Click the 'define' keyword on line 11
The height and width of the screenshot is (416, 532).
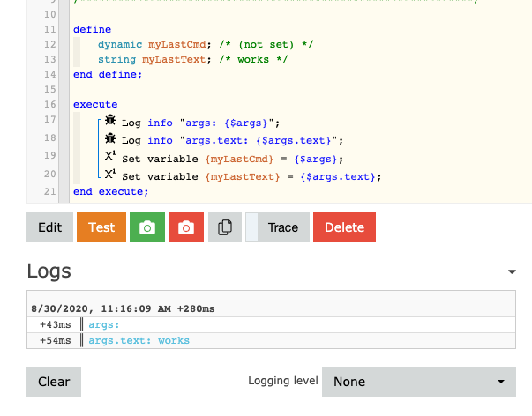(x=92, y=29)
